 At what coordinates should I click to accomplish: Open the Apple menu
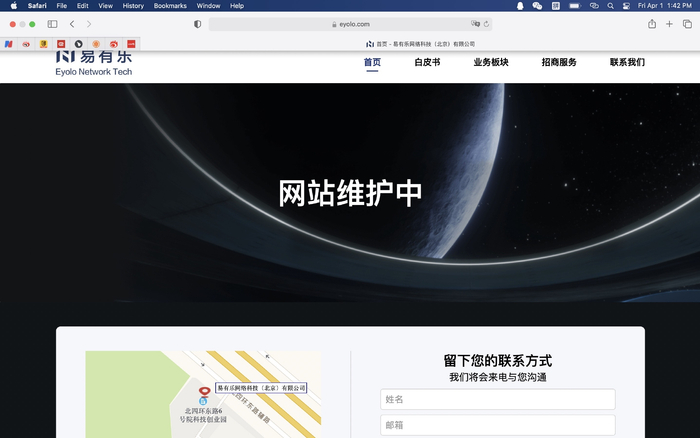point(14,6)
